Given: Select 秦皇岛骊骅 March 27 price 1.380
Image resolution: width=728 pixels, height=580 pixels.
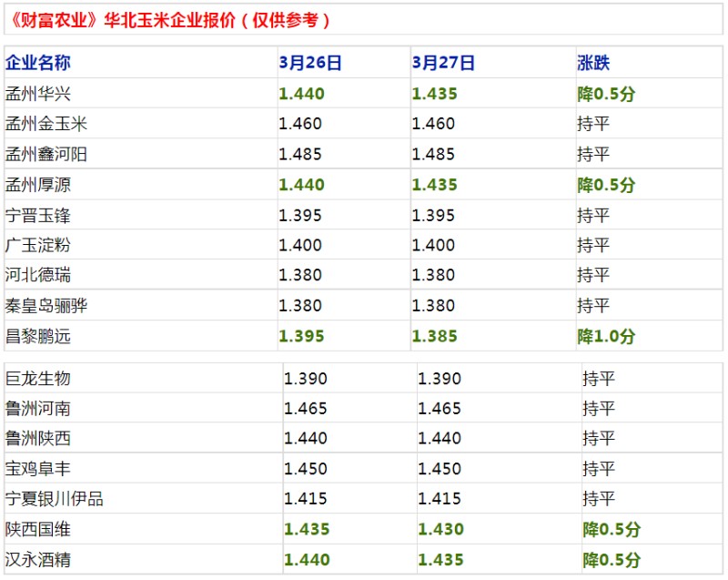Looking at the screenshot, I should tap(433, 306).
